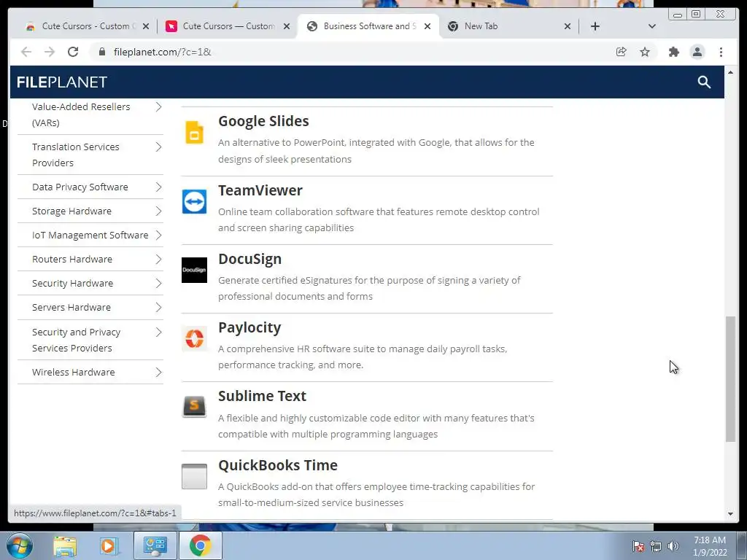This screenshot has width=747, height=560.
Task: Open the QuickBooks Time title link
Action: click(x=278, y=464)
